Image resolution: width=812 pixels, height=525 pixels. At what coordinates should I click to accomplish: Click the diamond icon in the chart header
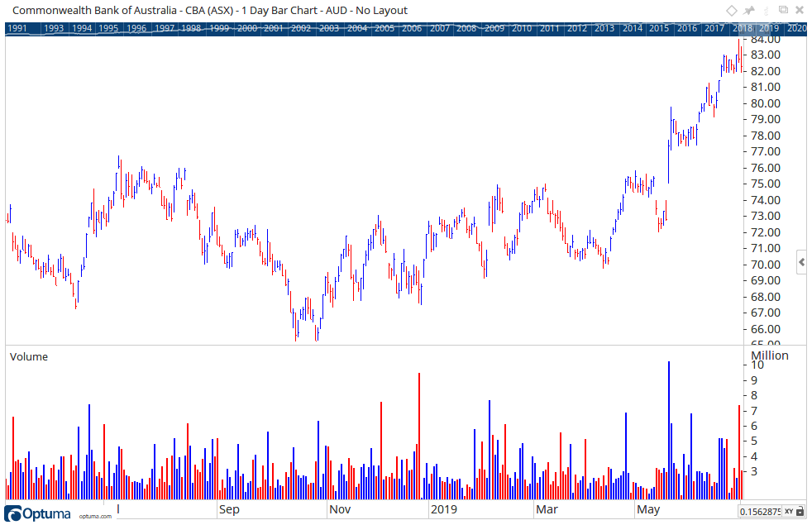731,11
